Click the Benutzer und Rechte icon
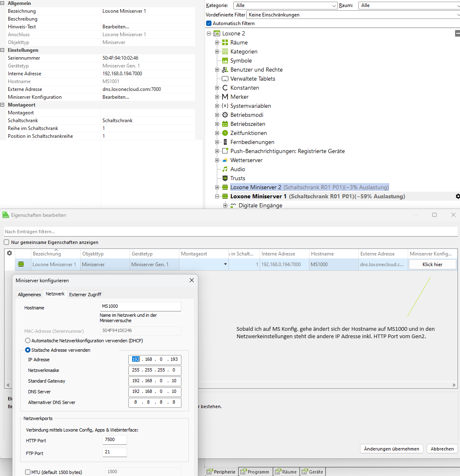The height and width of the screenshot is (476, 460). click(225, 70)
